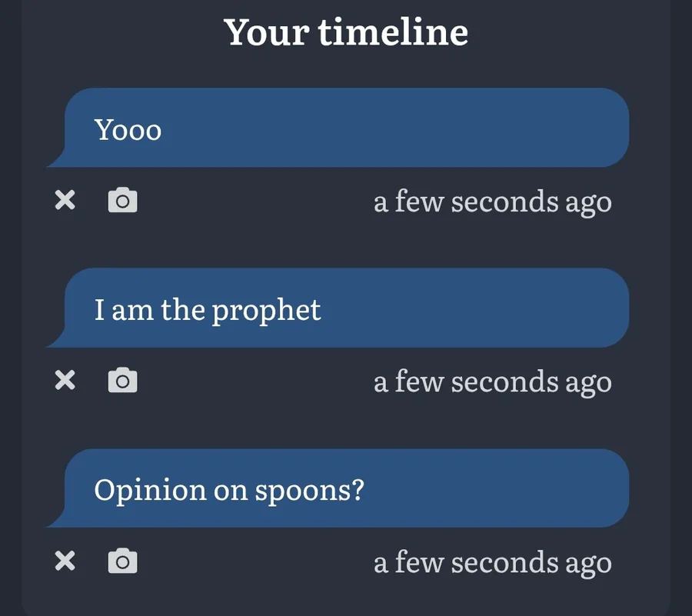This screenshot has height=616, width=692.
Task: Click the word 'seconds' in the first post's timestamp
Action: [505, 202]
